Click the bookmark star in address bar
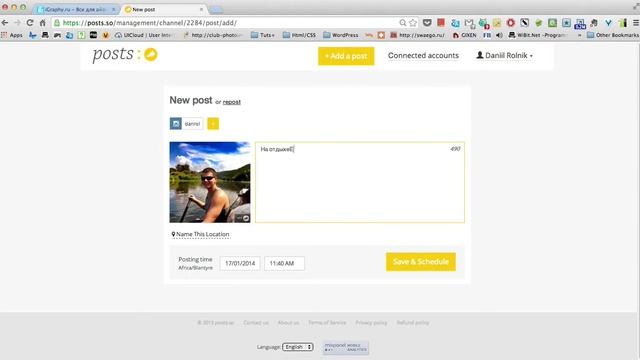This screenshot has width=640, height=360. coord(413,23)
